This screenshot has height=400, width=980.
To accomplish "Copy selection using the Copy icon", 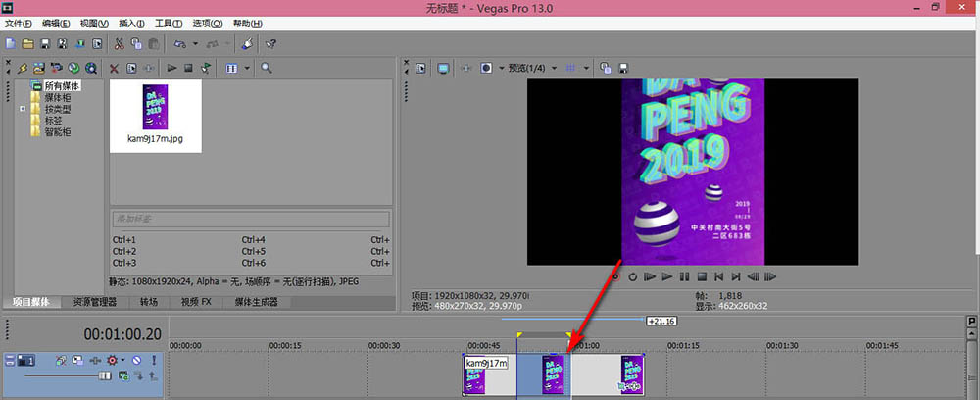I will pyautogui.click(x=136, y=44).
